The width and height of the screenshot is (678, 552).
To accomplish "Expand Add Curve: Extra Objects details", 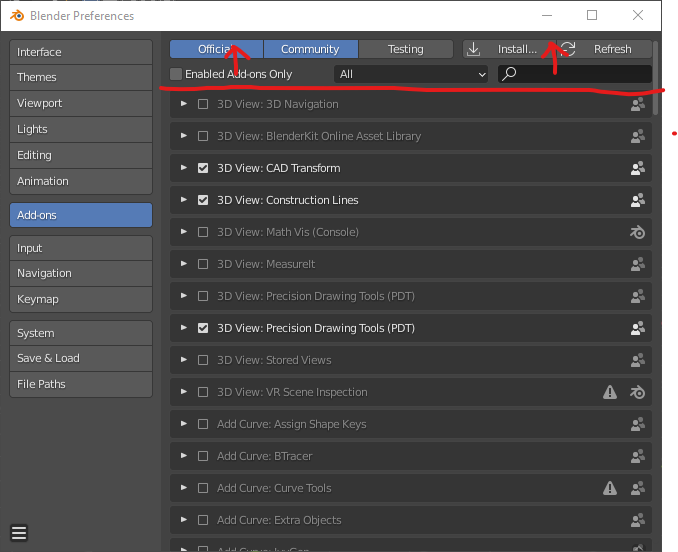I will [x=184, y=520].
